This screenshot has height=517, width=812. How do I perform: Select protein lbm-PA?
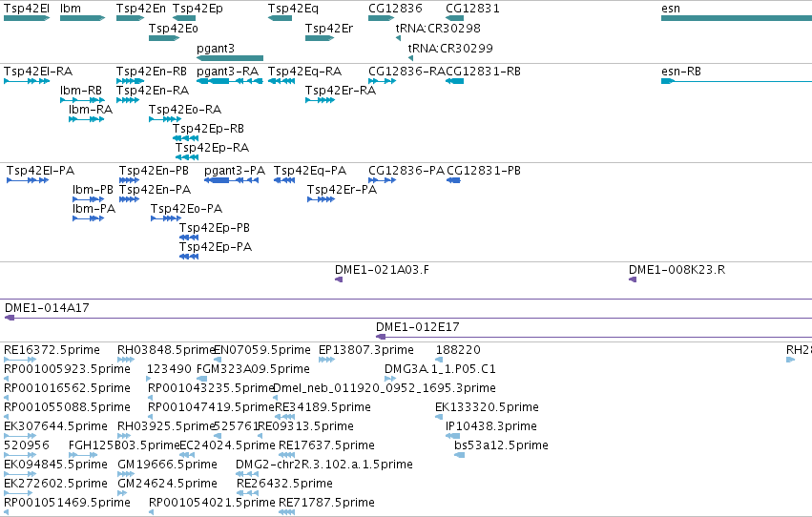(x=88, y=218)
